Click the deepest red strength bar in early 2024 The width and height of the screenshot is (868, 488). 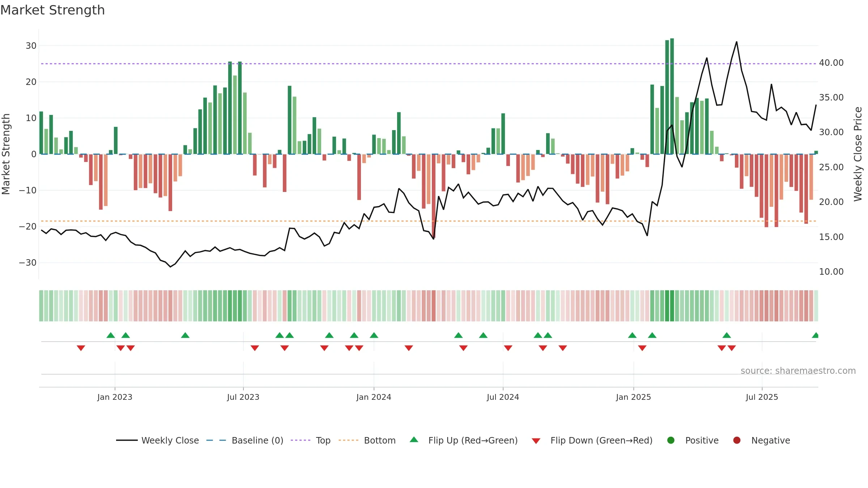click(434, 196)
